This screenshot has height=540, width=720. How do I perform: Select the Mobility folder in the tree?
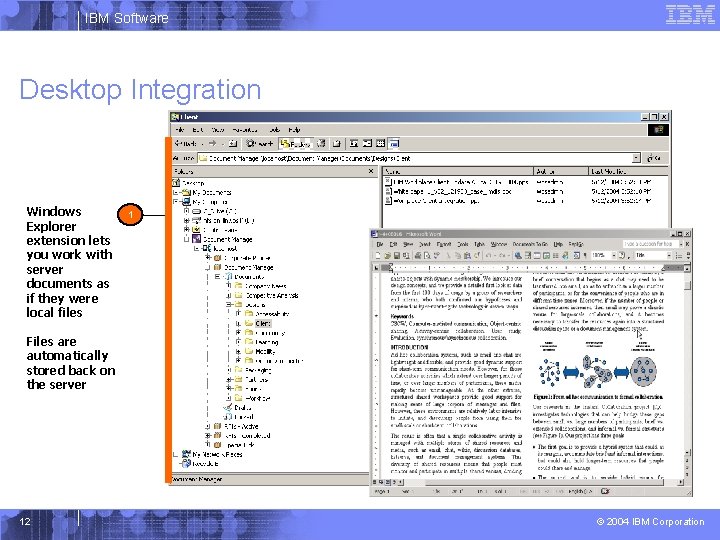point(265,351)
